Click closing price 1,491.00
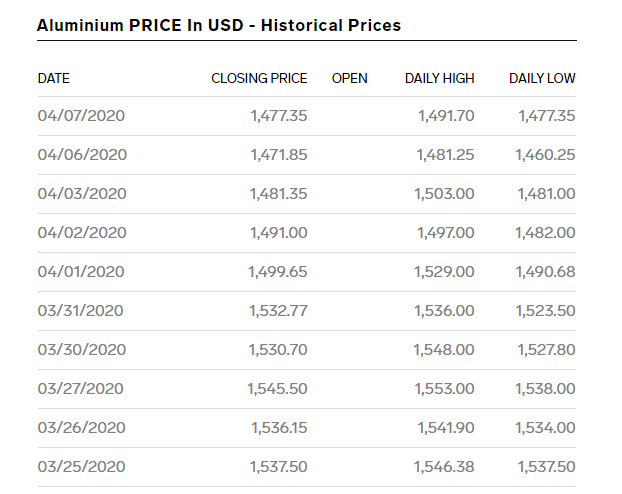622x494 pixels. point(278,233)
